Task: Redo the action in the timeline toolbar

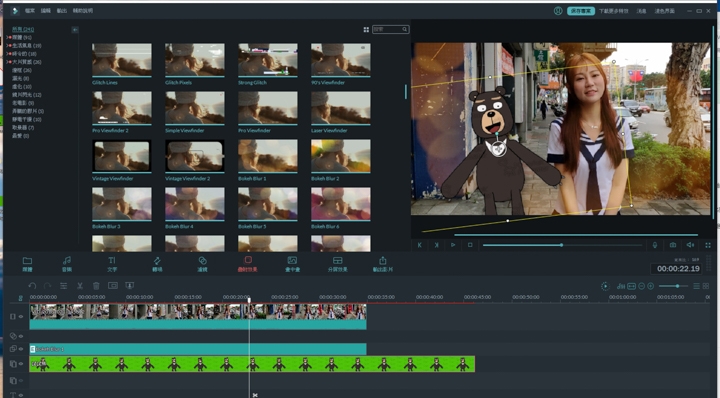Action: [x=47, y=286]
